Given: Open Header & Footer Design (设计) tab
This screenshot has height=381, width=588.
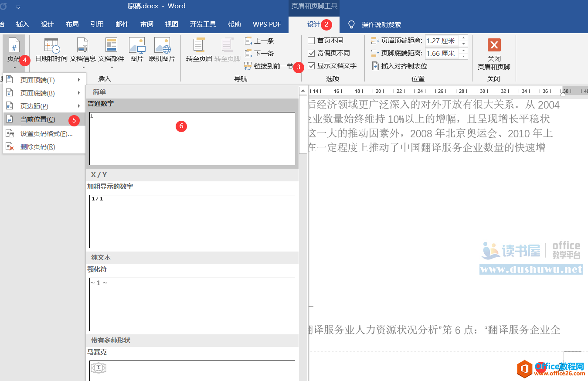Looking at the screenshot, I should click(x=314, y=24).
